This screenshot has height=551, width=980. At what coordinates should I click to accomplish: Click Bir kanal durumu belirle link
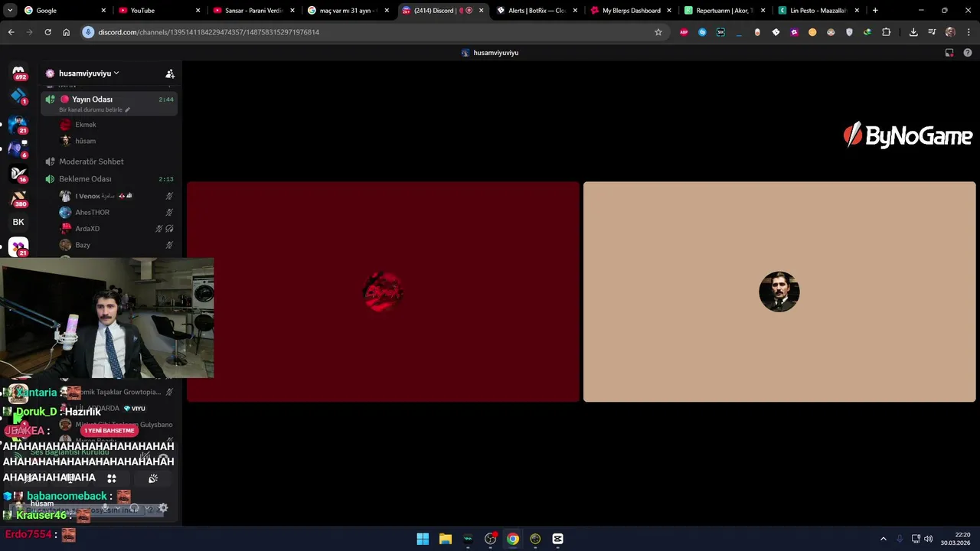click(90, 109)
